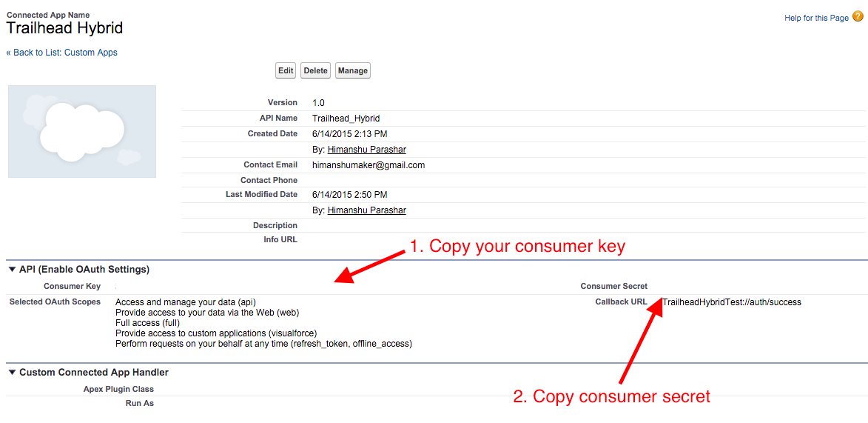Click the Consumer Key label
The image size is (868, 423).
click(72, 287)
